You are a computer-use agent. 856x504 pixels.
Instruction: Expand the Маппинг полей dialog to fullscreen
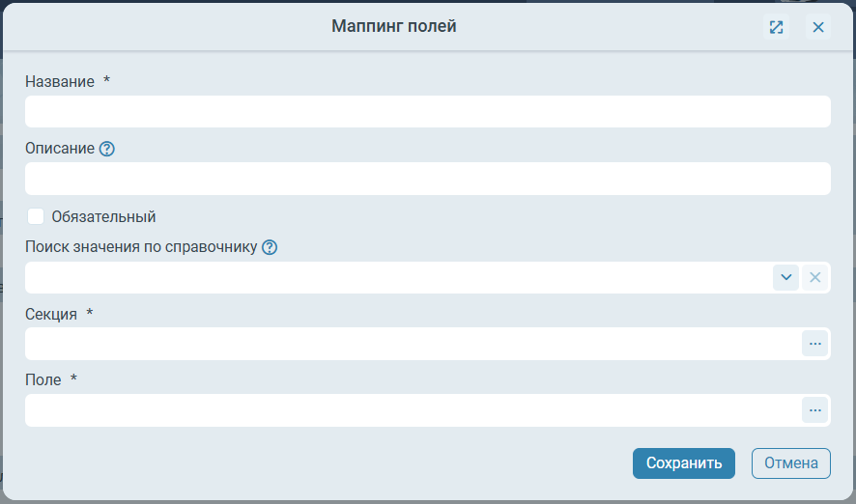click(x=776, y=27)
